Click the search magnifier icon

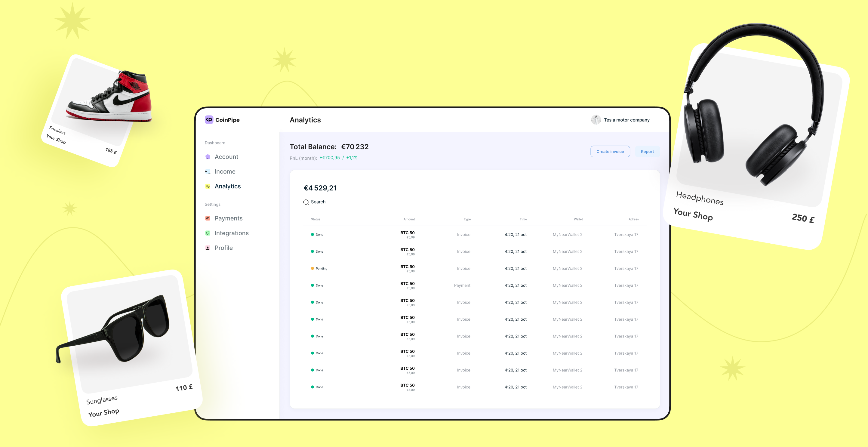tap(306, 202)
